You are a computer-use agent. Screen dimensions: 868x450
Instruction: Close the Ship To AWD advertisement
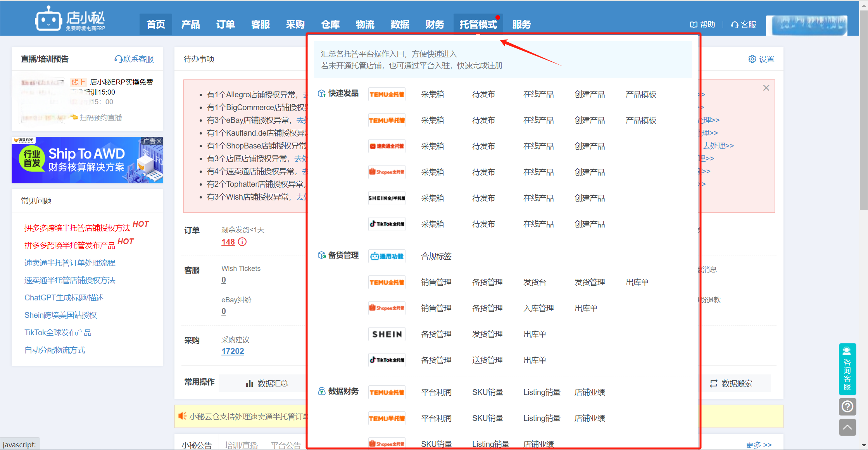pyautogui.click(x=159, y=141)
